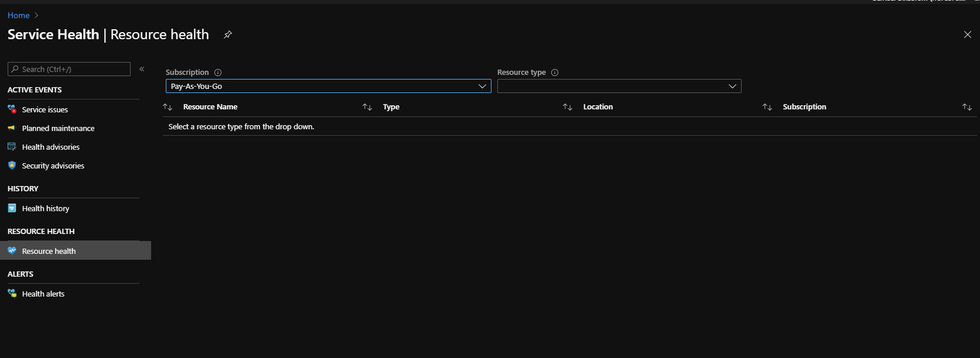Click the Health advisories icon
This screenshot has width=980, height=358.
(x=12, y=147)
